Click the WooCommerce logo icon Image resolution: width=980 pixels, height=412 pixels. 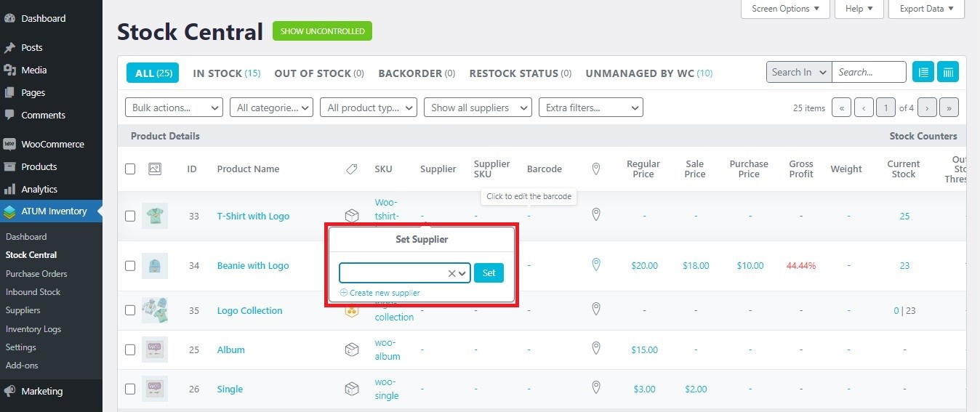point(9,144)
